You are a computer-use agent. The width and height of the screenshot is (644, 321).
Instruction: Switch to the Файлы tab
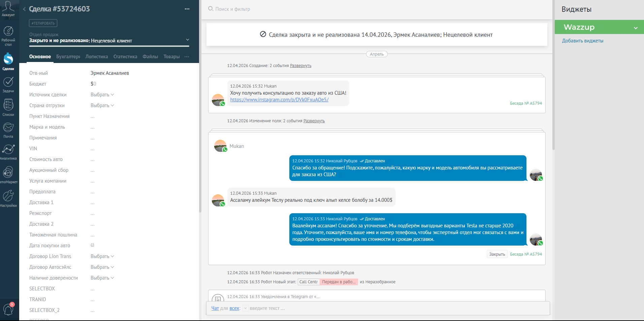click(x=150, y=57)
